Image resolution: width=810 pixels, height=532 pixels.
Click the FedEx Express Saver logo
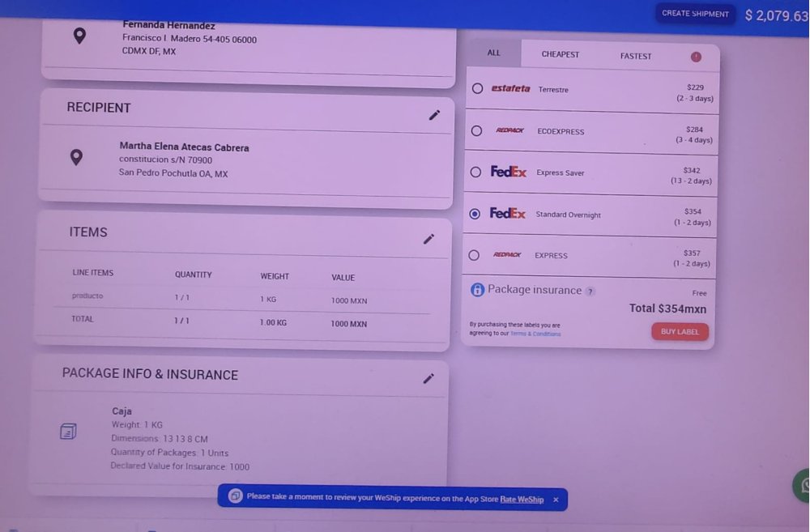[x=509, y=172]
